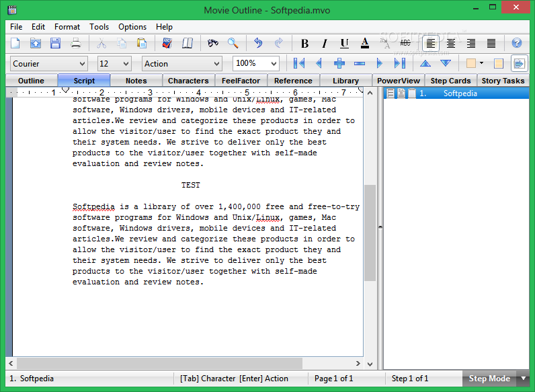Open the PowerView tab
The image size is (535, 392).
(x=398, y=81)
